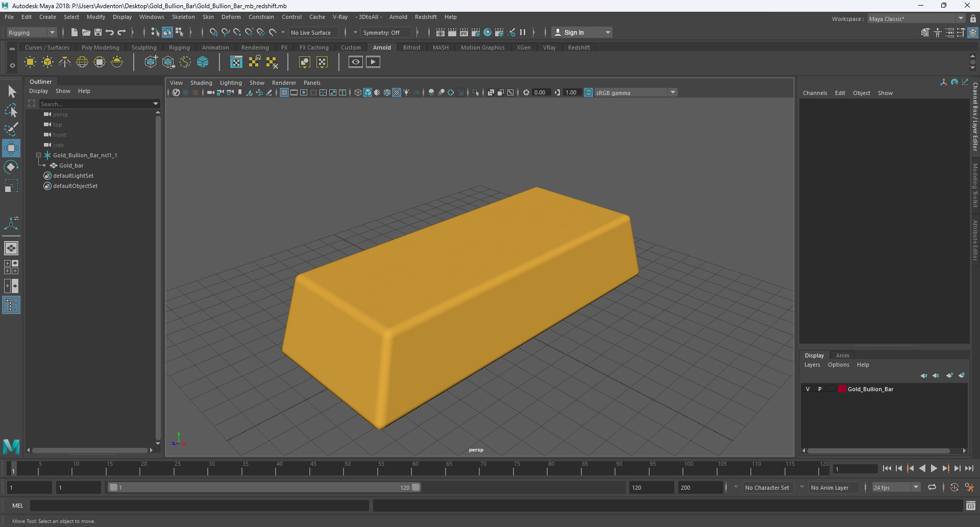Click the four-pane layout icon
The height and width of the screenshot is (527, 980).
pyautogui.click(x=11, y=267)
